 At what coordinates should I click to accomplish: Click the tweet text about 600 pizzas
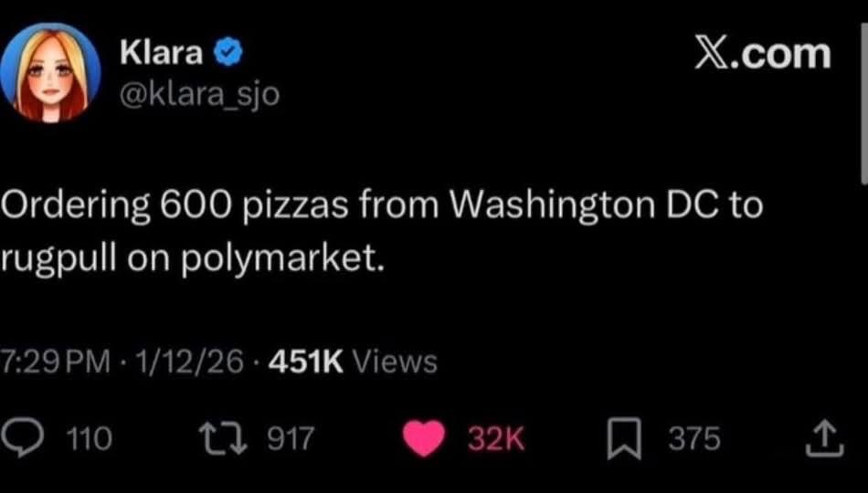382,206
